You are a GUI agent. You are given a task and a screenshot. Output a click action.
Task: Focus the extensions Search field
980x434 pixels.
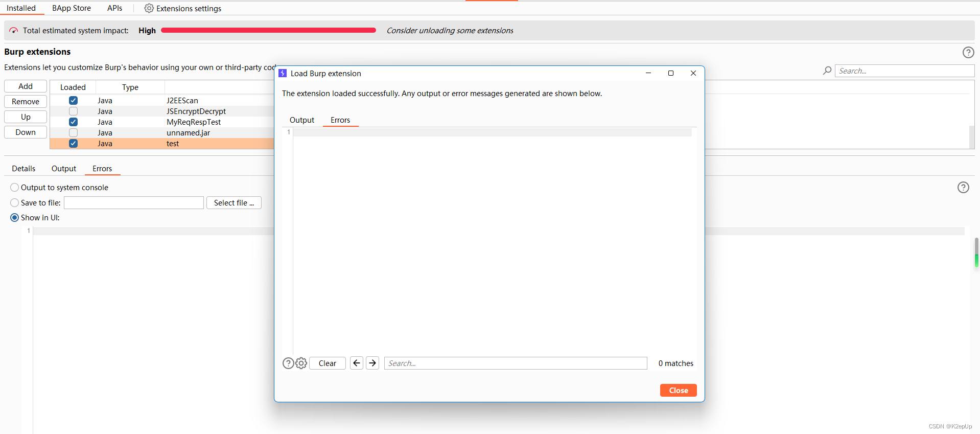click(x=904, y=71)
